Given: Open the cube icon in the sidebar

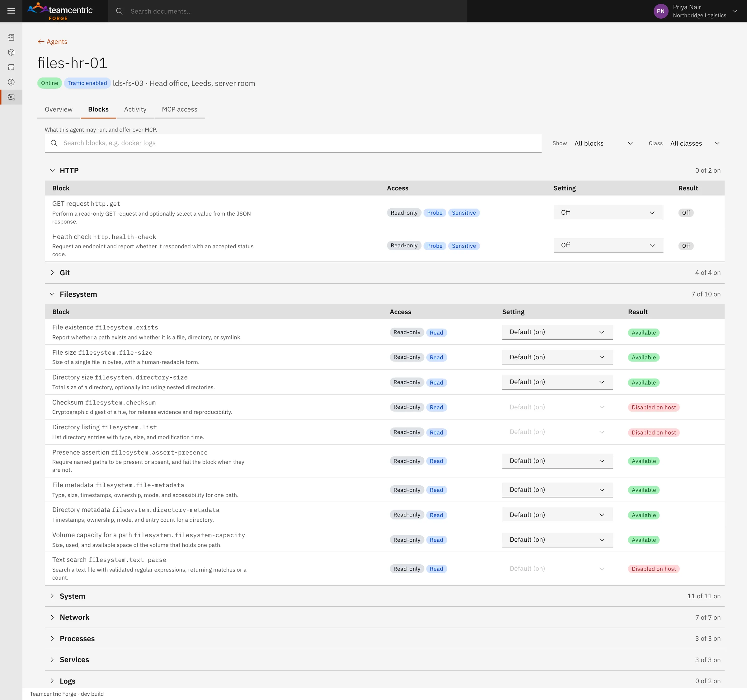Looking at the screenshot, I should pyautogui.click(x=11, y=52).
